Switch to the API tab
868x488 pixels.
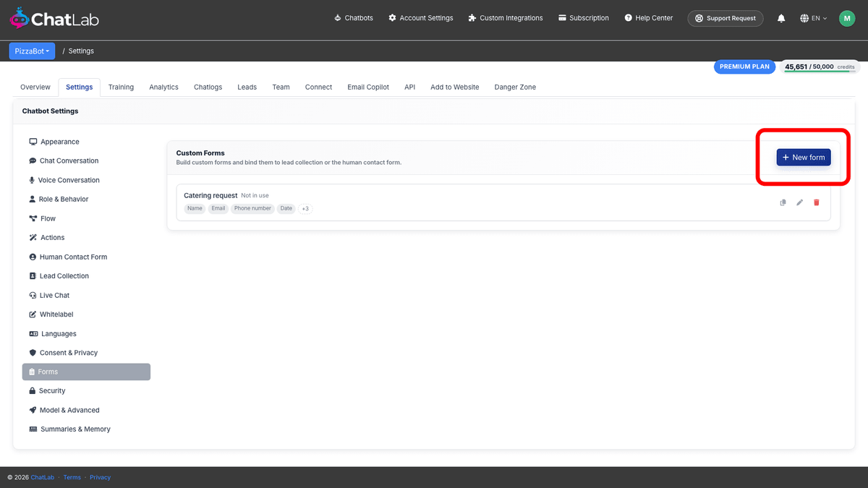(x=409, y=87)
